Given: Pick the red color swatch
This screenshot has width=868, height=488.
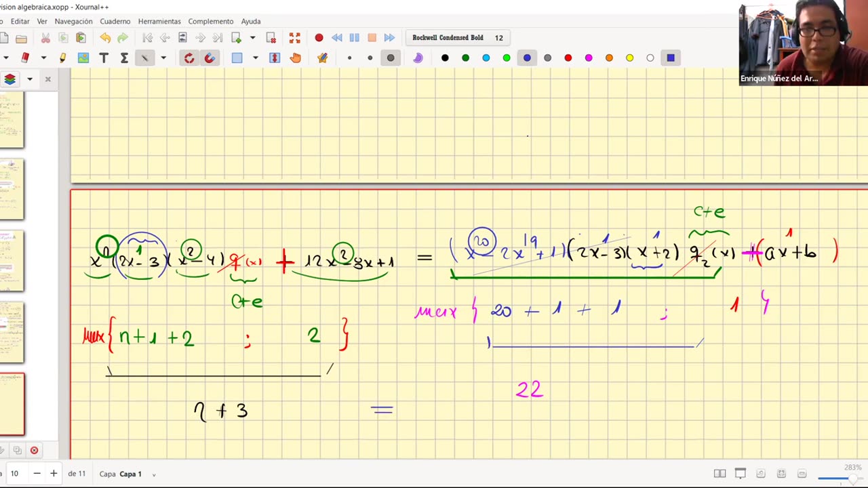Looking at the screenshot, I should pos(568,58).
